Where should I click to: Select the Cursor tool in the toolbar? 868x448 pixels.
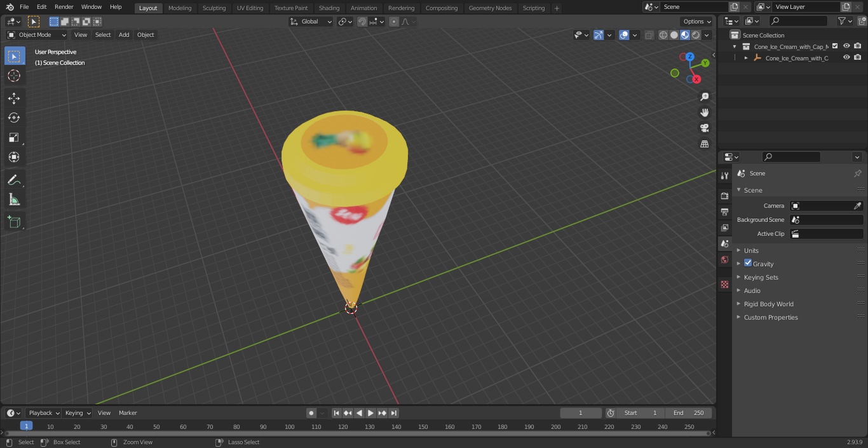[14, 76]
